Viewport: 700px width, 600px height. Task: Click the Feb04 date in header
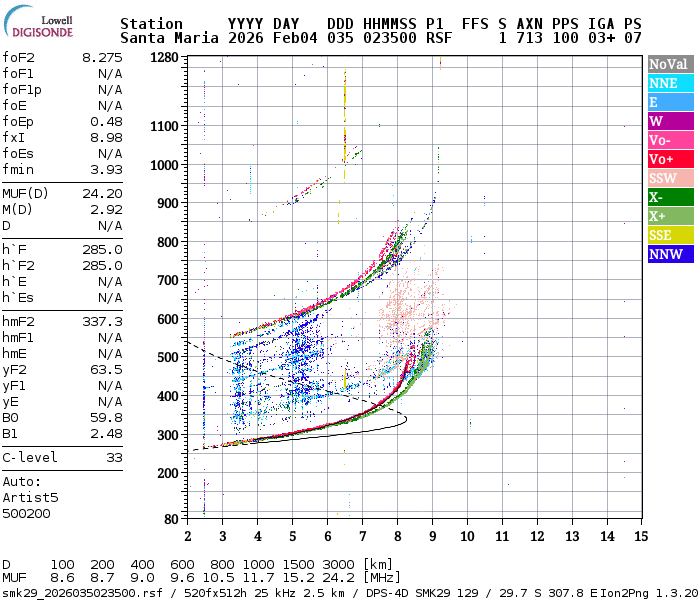pyautogui.click(x=295, y=38)
